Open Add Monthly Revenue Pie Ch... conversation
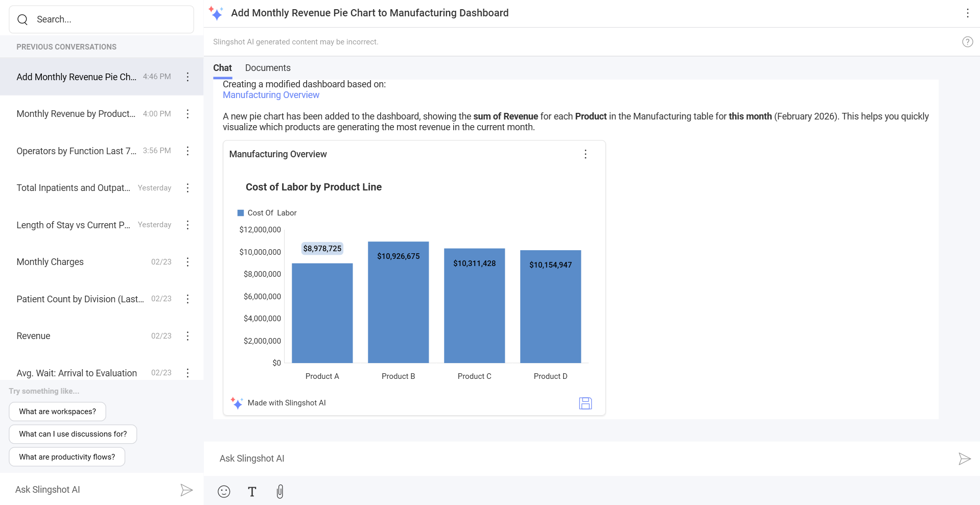The image size is (980, 505). (102, 77)
